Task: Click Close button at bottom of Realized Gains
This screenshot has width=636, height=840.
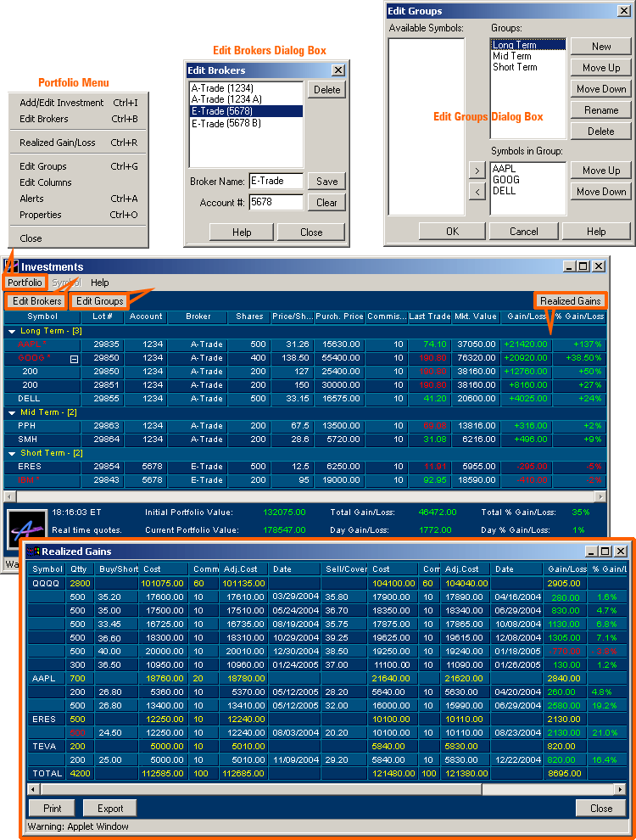Action: (600, 808)
